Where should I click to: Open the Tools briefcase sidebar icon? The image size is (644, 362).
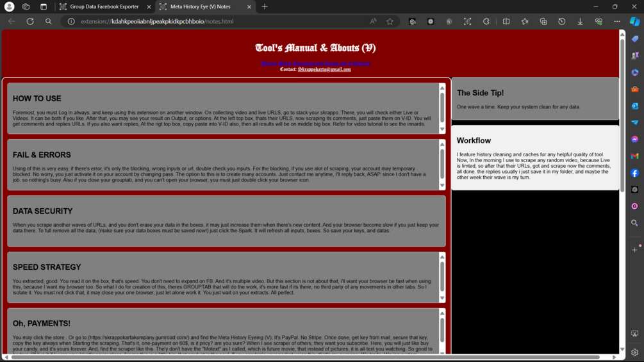(x=634, y=89)
